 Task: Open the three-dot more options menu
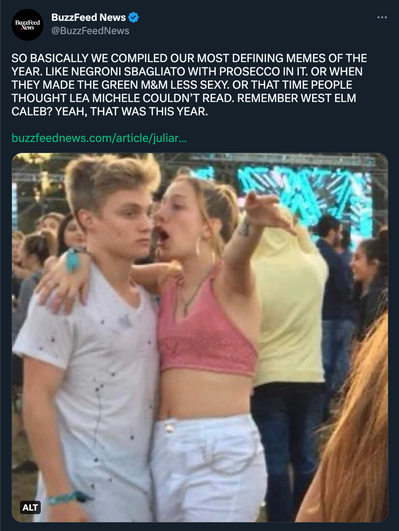tap(382, 17)
